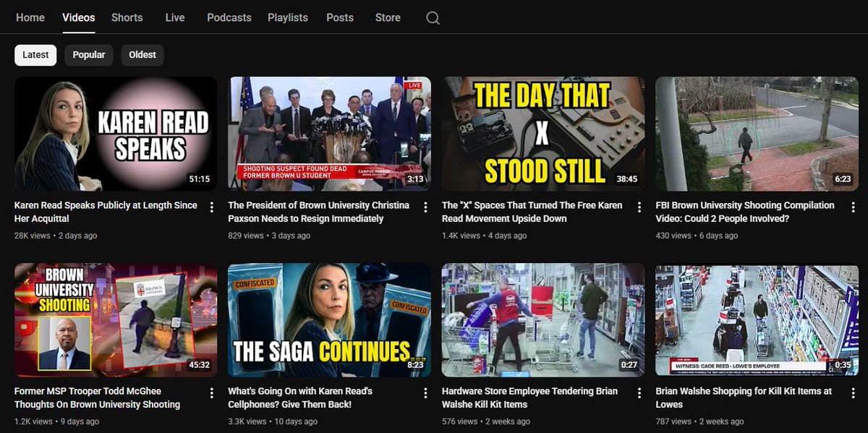Image resolution: width=868 pixels, height=433 pixels.
Task: Click the 8:23 duration badge
Action: [415, 365]
